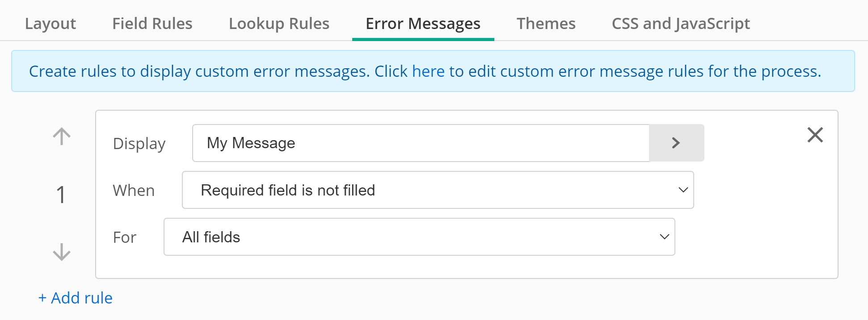Open the Themes tab

coord(546,23)
